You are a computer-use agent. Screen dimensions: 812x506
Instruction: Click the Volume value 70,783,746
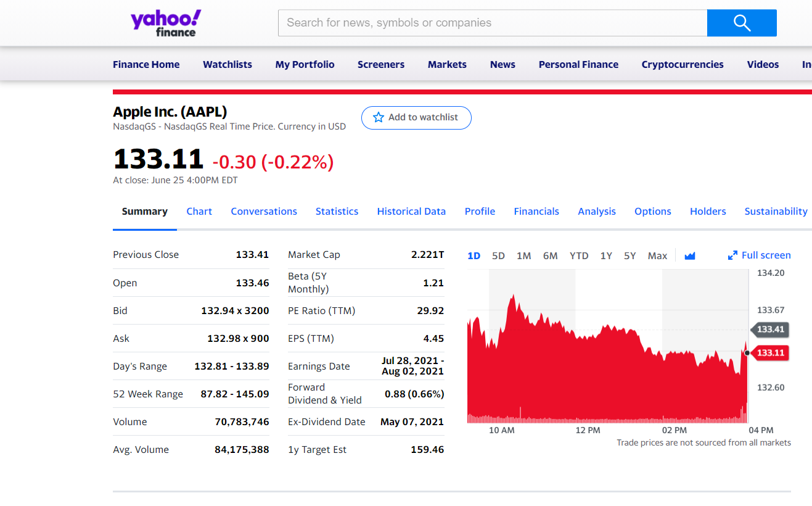(x=242, y=421)
